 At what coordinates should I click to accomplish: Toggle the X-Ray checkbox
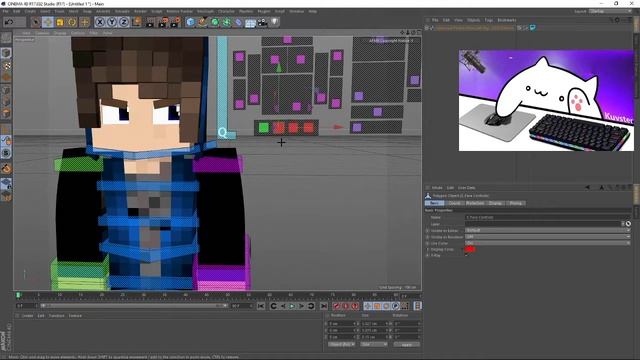pyautogui.click(x=467, y=256)
